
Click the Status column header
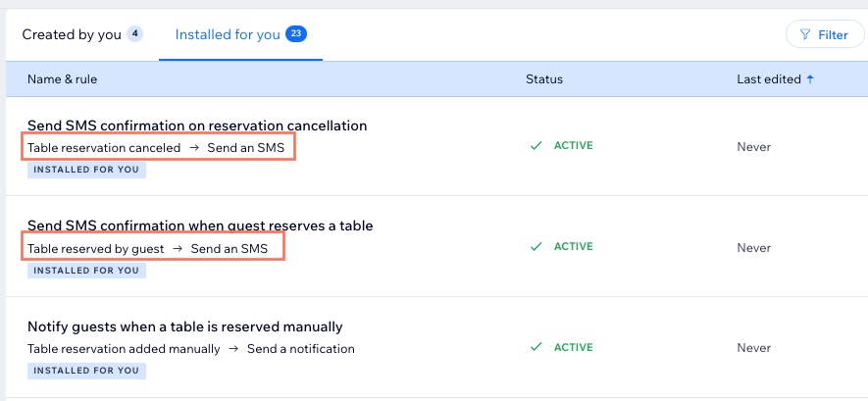coord(544,79)
